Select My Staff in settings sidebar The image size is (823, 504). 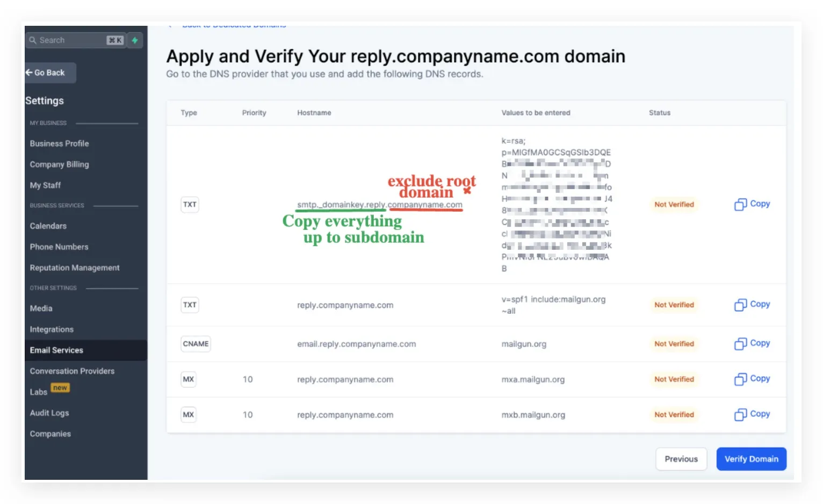click(x=46, y=185)
